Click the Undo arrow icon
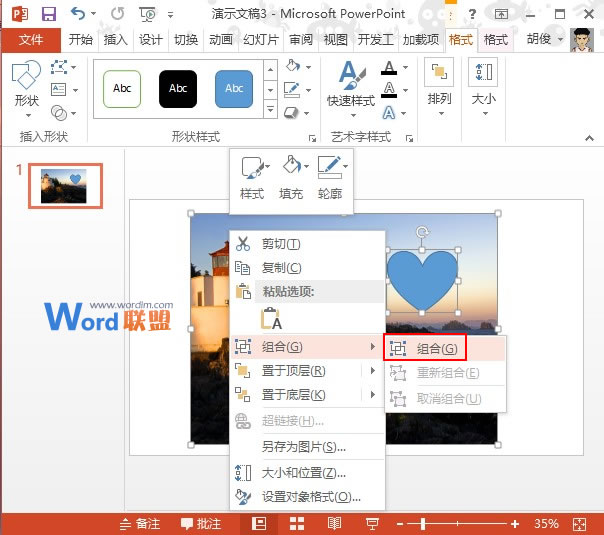Image resolution: width=604 pixels, height=535 pixels. (x=78, y=13)
